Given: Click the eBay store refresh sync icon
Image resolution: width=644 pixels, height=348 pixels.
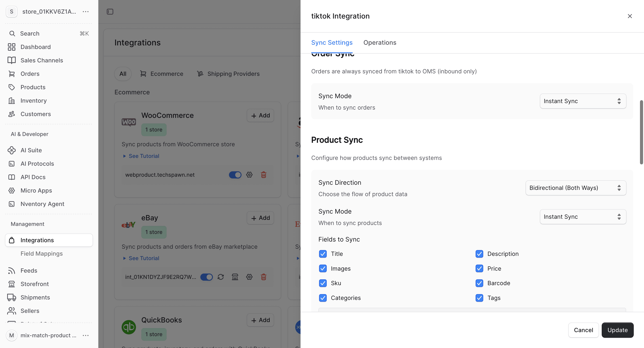Looking at the screenshot, I should pyautogui.click(x=220, y=277).
